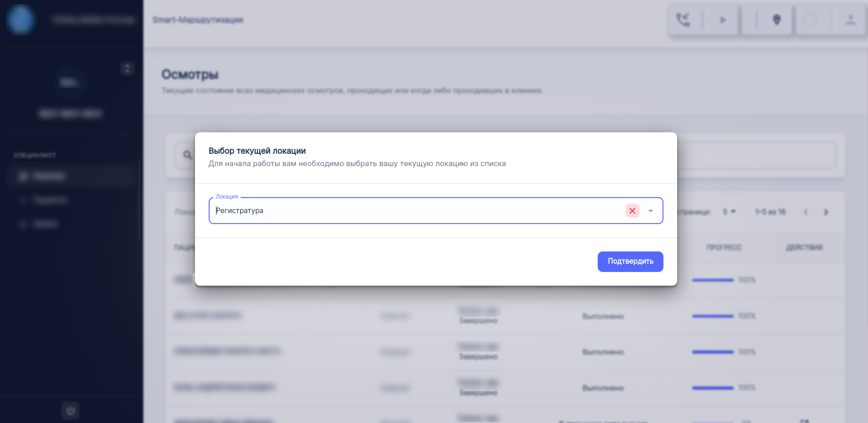The height and width of the screenshot is (423, 868).
Task: Click the first row's 100% progress bar
Action: coord(713,280)
